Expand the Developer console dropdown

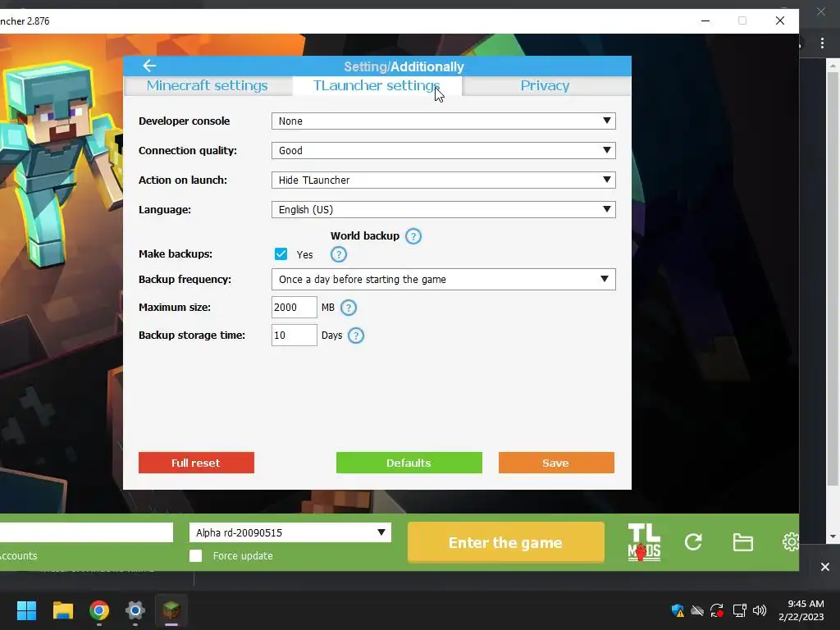444,121
